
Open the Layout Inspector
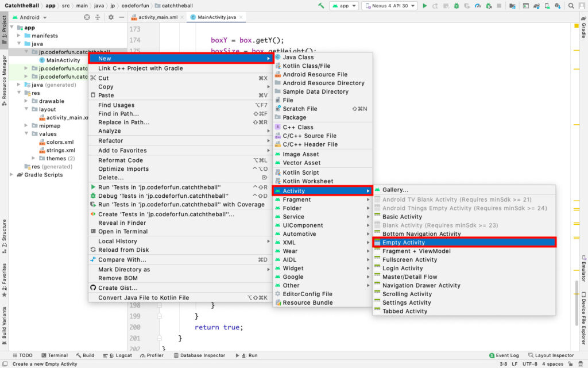click(551, 355)
